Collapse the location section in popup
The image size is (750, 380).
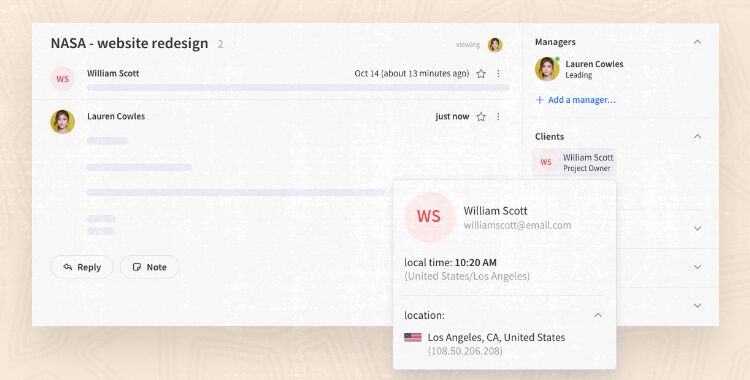pos(598,315)
